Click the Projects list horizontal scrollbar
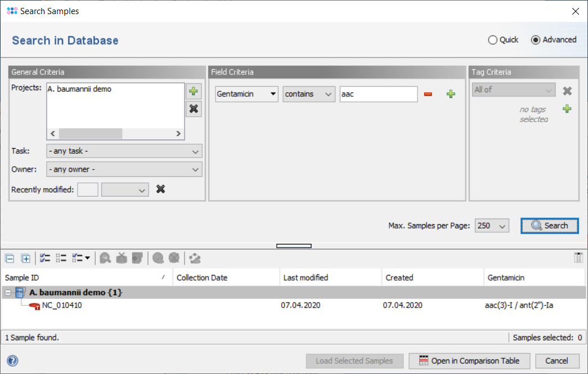Screen dimensions: 588x374 pos(90,133)
